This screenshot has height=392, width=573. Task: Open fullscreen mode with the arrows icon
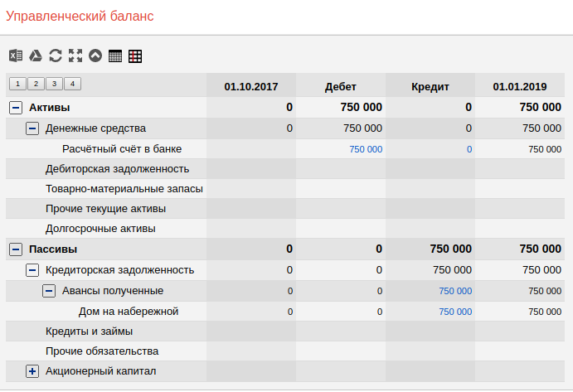[x=75, y=56]
